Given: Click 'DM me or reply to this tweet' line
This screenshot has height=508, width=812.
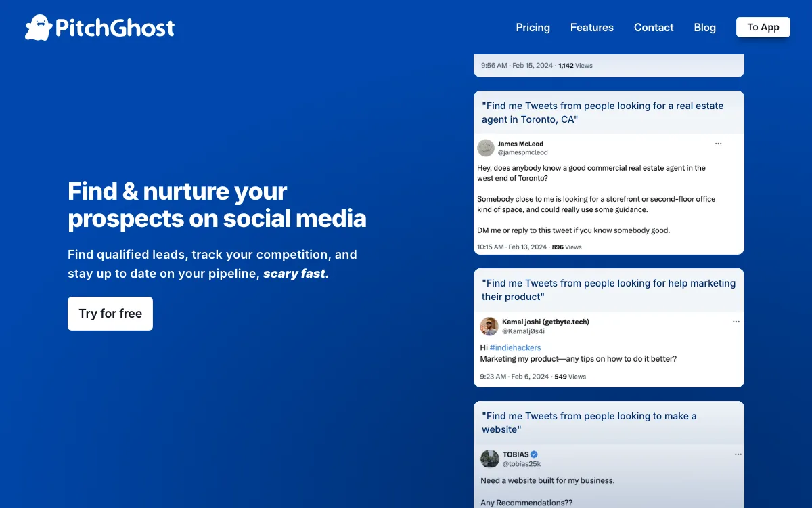Looking at the screenshot, I should pos(573,230).
